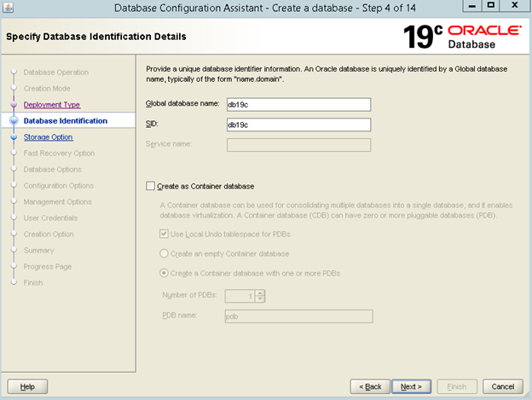Click the Help button
Viewport: 532px width, 400px height.
pos(27,386)
